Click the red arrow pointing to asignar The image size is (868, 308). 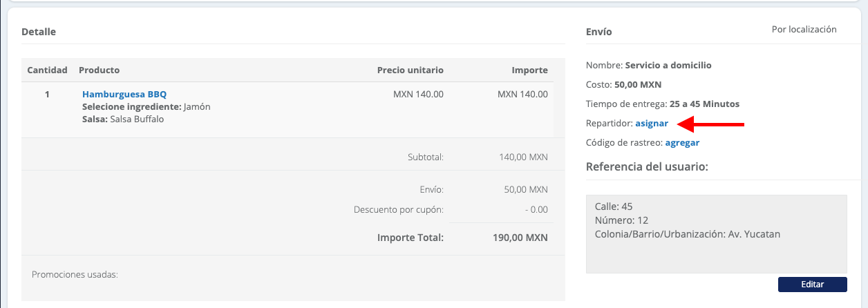tap(710, 124)
